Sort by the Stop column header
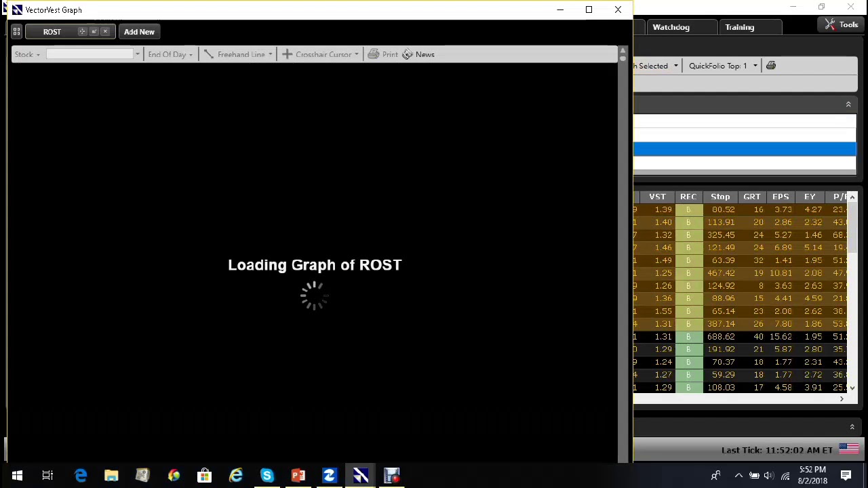This screenshot has height=488, width=868. (x=720, y=197)
